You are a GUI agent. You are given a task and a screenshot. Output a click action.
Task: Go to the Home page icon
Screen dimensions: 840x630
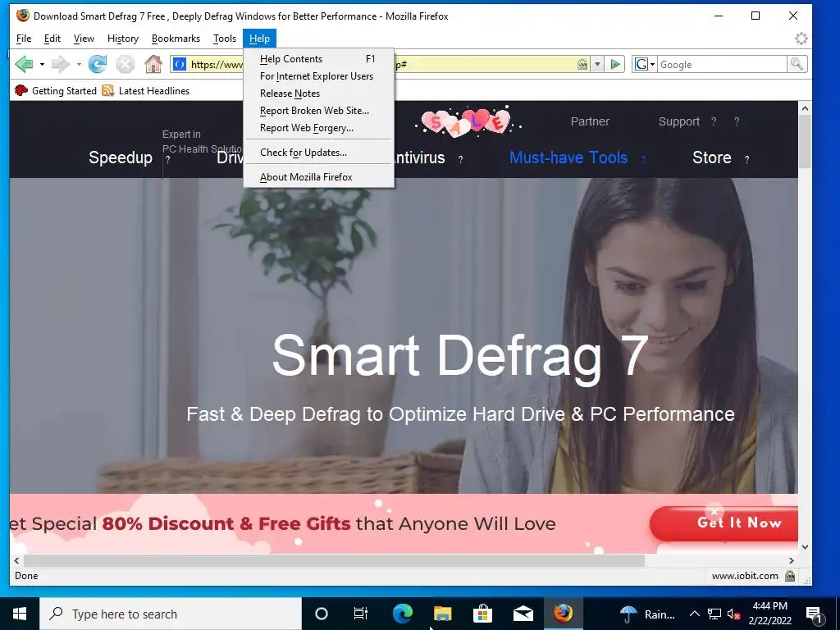click(153, 64)
